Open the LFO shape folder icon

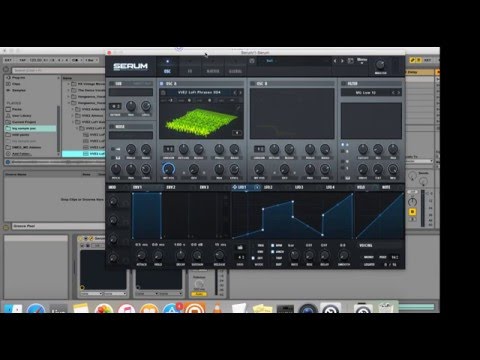pos(240,247)
